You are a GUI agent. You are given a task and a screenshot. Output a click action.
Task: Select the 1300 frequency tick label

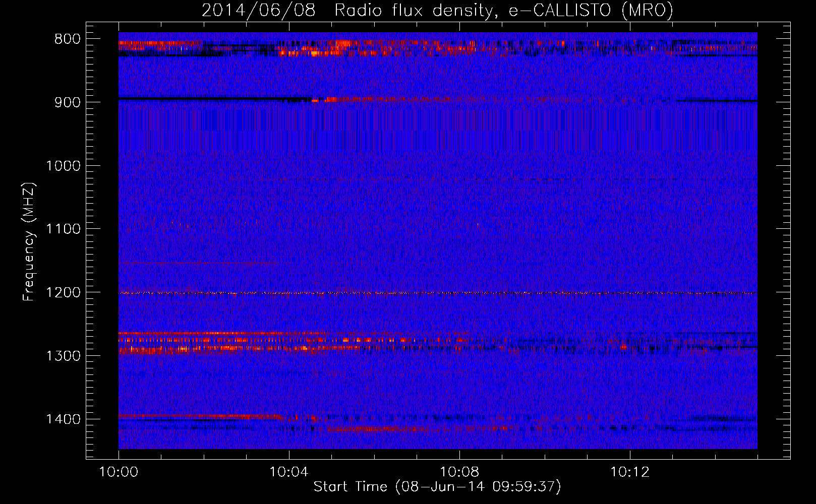point(63,356)
